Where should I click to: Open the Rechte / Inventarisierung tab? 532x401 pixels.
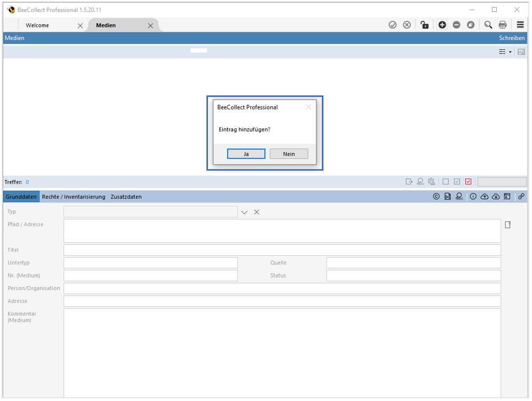74,197
